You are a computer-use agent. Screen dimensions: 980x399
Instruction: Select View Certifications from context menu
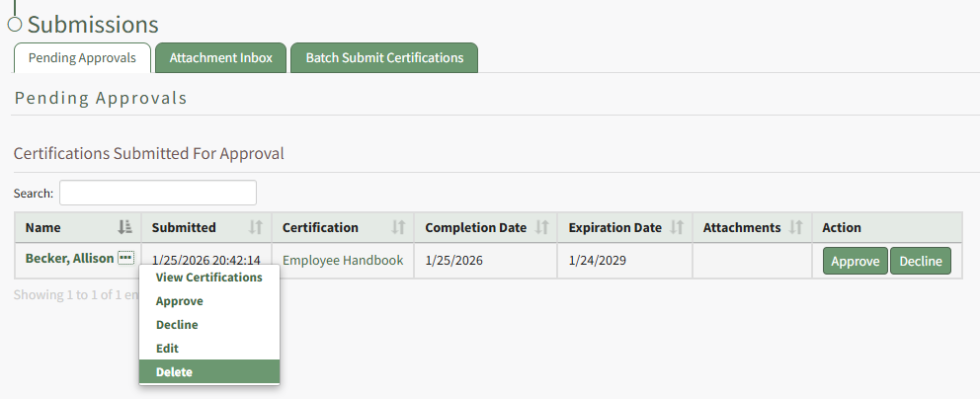pos(208,278)
